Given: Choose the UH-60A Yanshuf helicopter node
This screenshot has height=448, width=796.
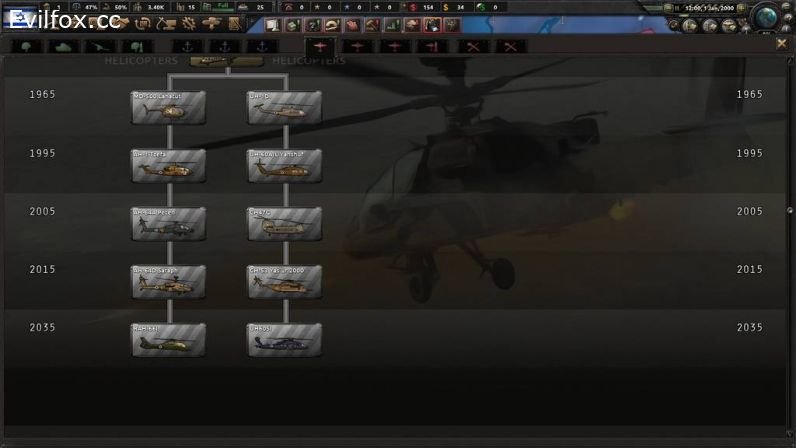Looking at the screenshot, I should (285, 166).
